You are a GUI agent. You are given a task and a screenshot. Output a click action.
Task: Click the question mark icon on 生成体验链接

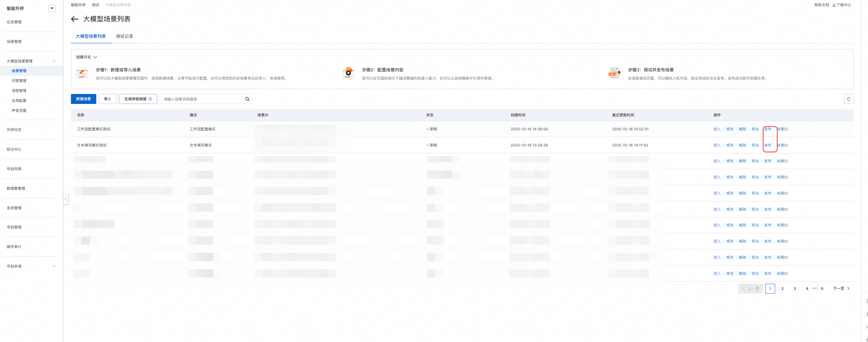[x=150, y=99]
